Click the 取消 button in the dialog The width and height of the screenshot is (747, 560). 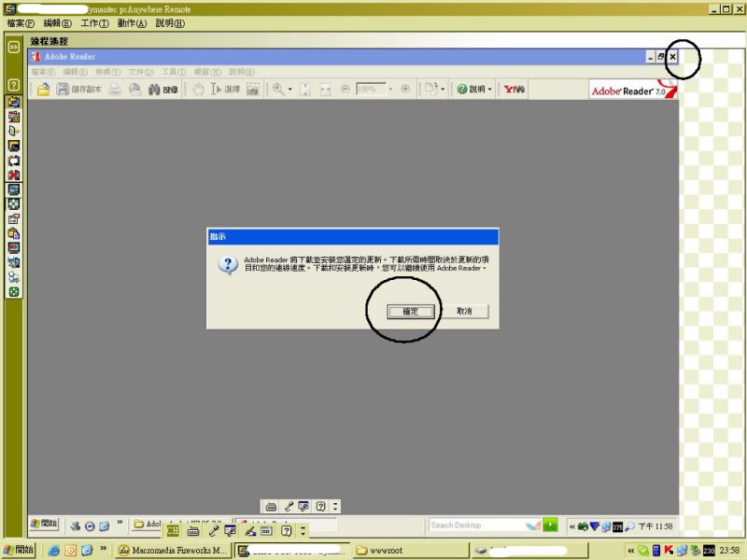464,311
